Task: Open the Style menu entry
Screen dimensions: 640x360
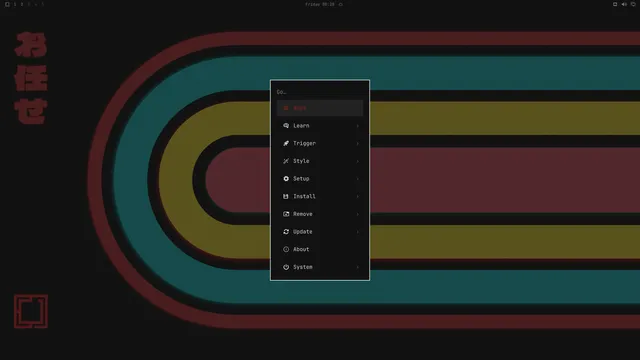Action: coord(320,161)
